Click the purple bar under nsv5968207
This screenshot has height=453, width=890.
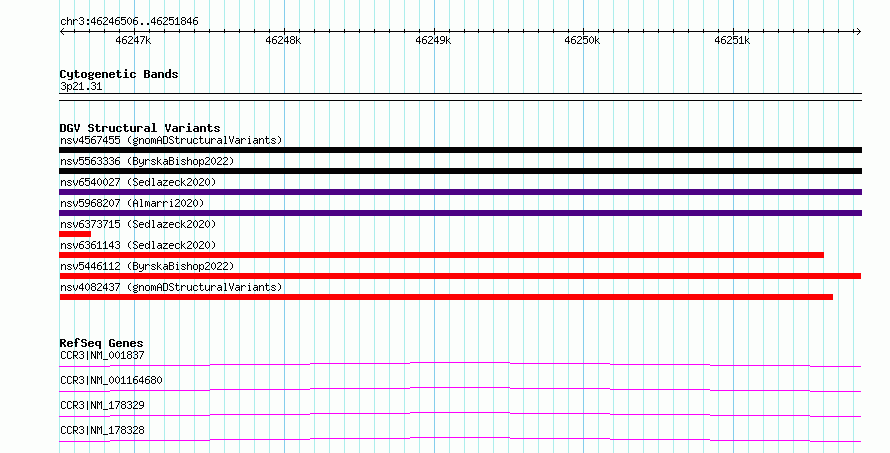pyautogui.click(x=460, y=213)
